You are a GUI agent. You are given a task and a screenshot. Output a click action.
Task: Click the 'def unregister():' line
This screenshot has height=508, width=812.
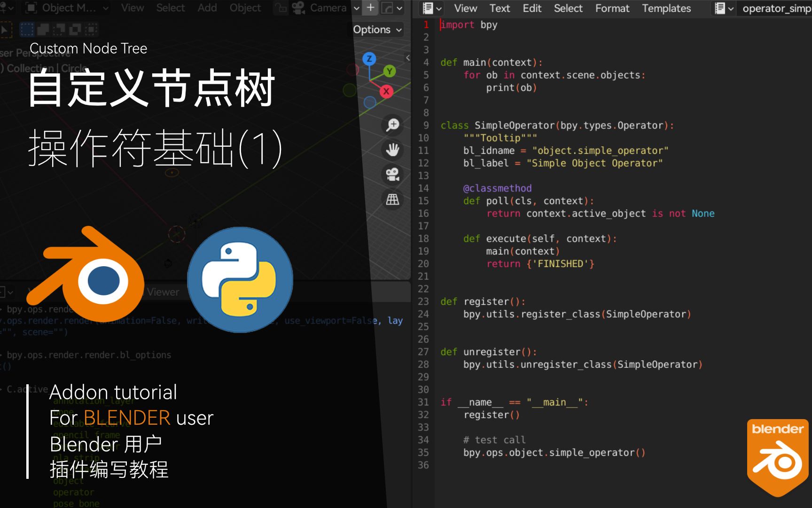[489, 352]
